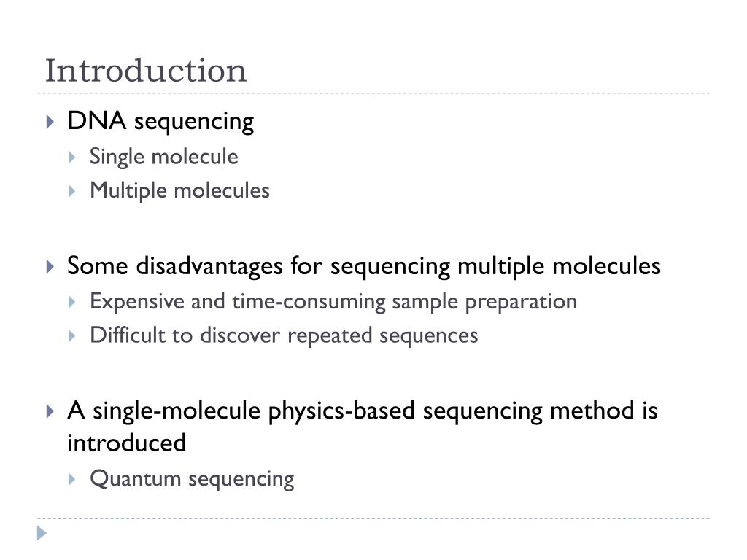The image size is (747, 560).
Task: Click the bullet arrow beside Multiple molecules
Action: point(72,192)
